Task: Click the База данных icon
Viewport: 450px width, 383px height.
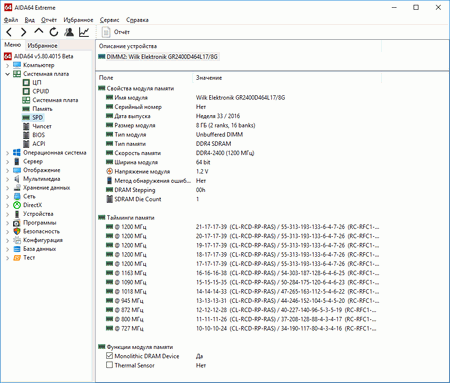Action: tap(17, 249)
